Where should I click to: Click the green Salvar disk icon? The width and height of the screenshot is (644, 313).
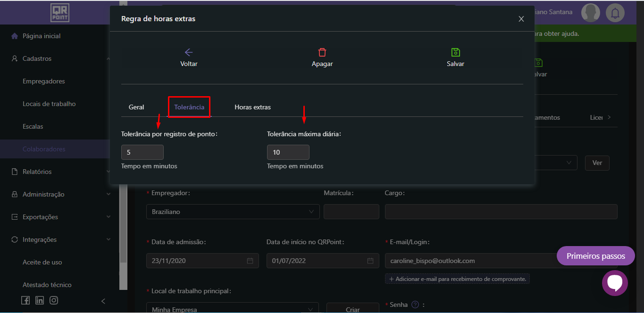point(455,52)
